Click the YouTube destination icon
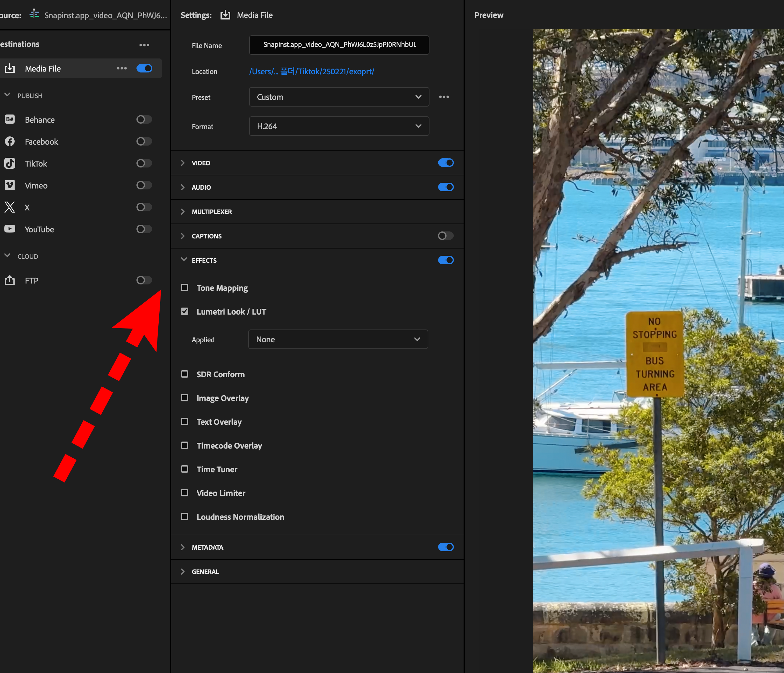The image size is (784, 673). click(9, 229)
